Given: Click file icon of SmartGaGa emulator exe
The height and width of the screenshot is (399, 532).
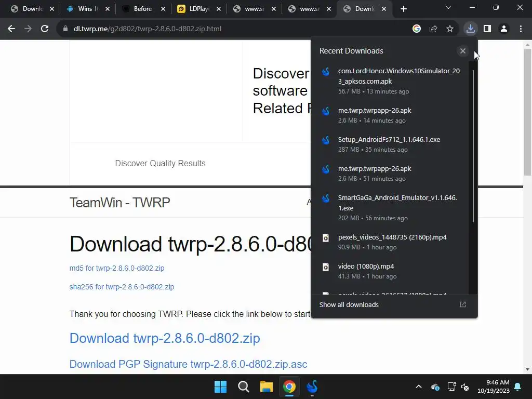Looking at the screenshot, I should tap(326, 198).
